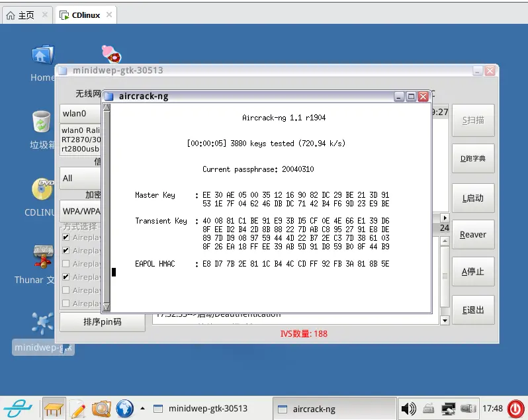Start the Reaver button
The width and height of the screenshot is (528, 420).
pos(473,235)
